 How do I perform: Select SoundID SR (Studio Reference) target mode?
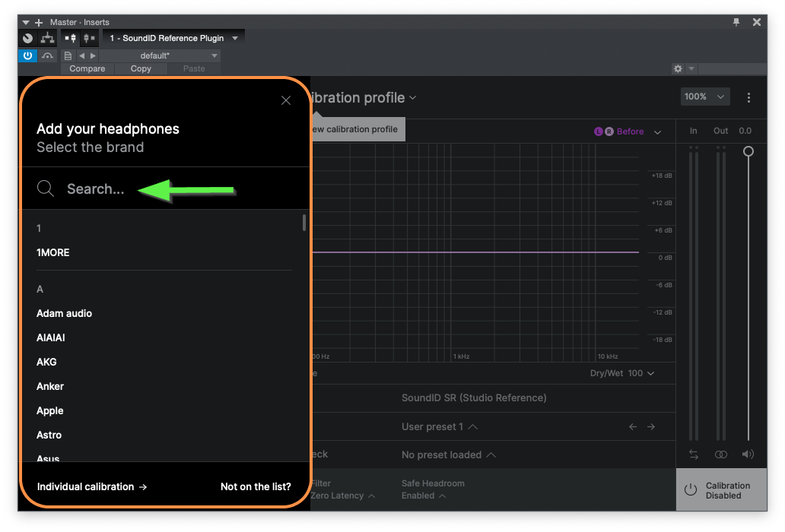474,398
